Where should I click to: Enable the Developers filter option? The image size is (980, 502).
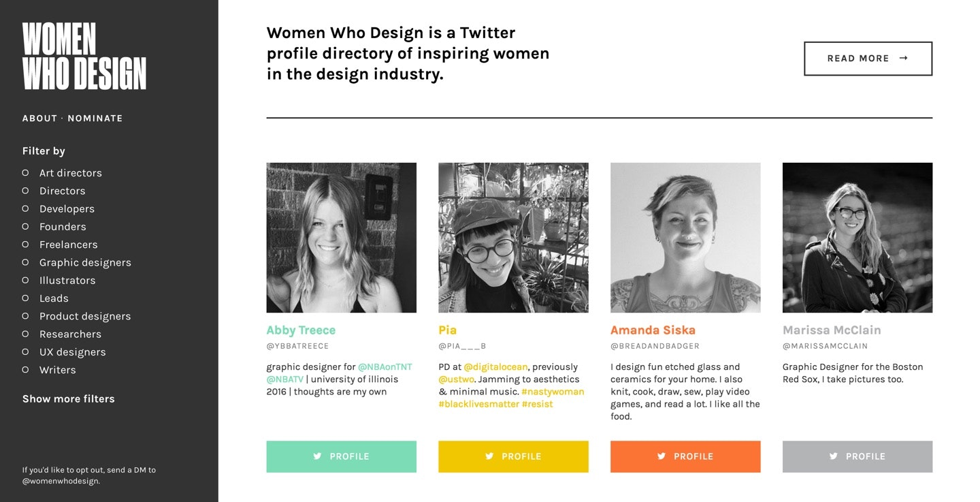pyautogui.click(x=26, y=208)
